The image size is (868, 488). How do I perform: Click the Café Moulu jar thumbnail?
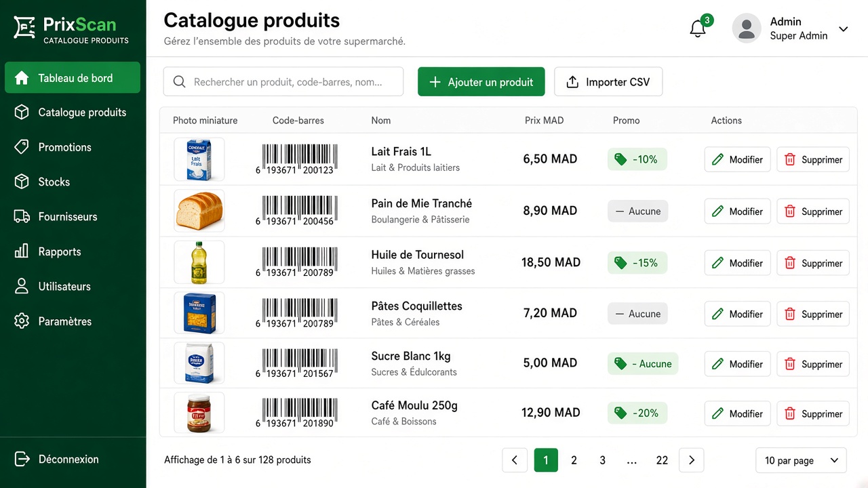199,413
